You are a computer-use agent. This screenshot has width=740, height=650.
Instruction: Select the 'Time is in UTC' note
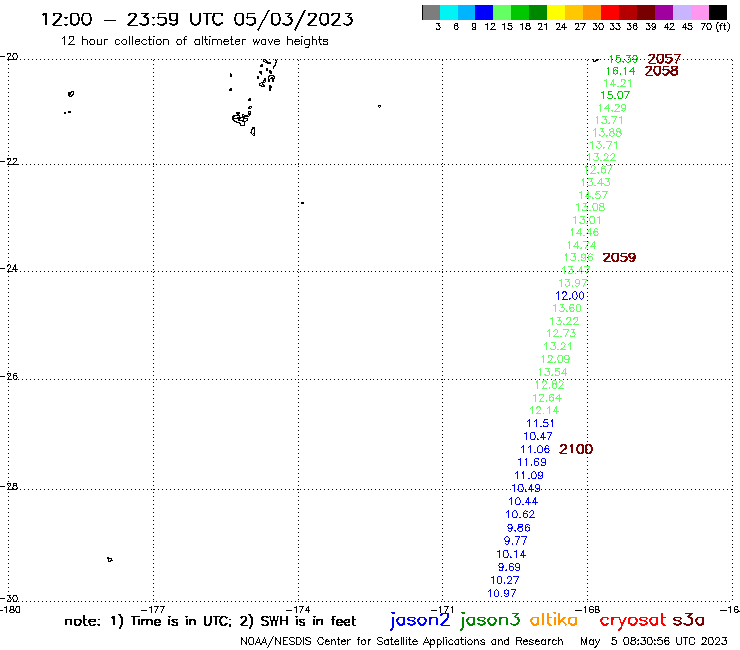click(x=181, y=621)
